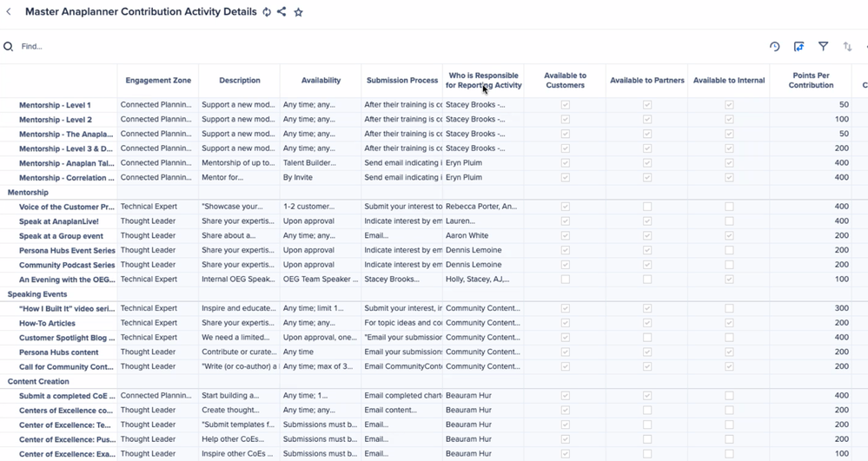Viewport: 868px width, 461px height.
Task: Select the Community Podcast Series row label
Action: coord(67,265)
